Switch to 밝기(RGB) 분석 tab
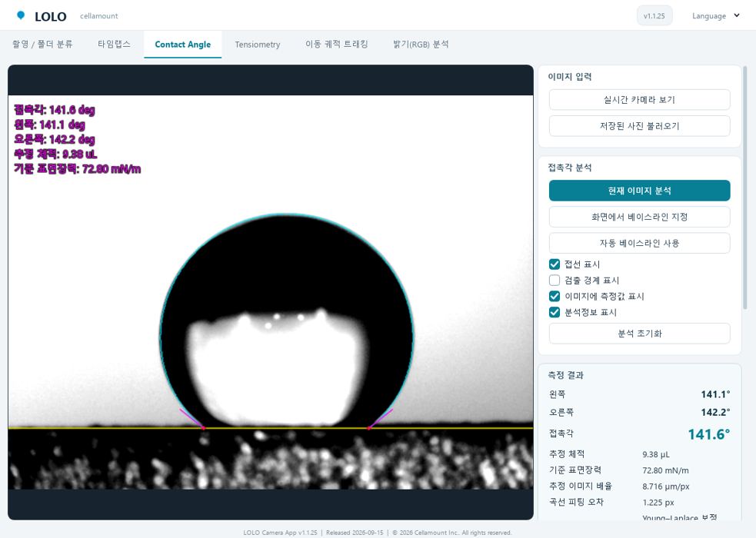 [x=421, y=45]
